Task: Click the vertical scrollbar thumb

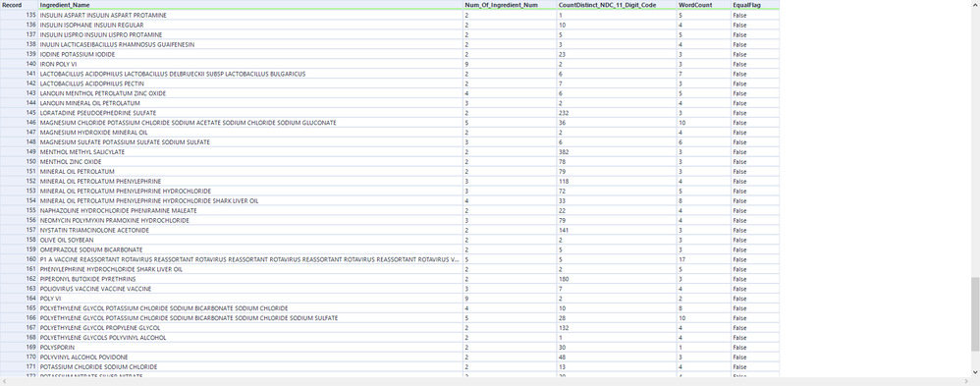Action: coord(976,314)
